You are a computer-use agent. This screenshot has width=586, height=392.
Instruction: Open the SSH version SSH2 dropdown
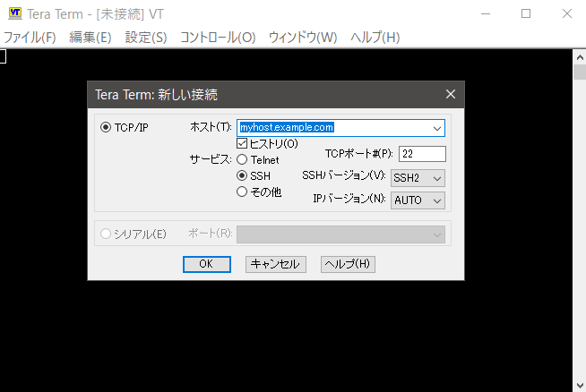pos(418,178)
